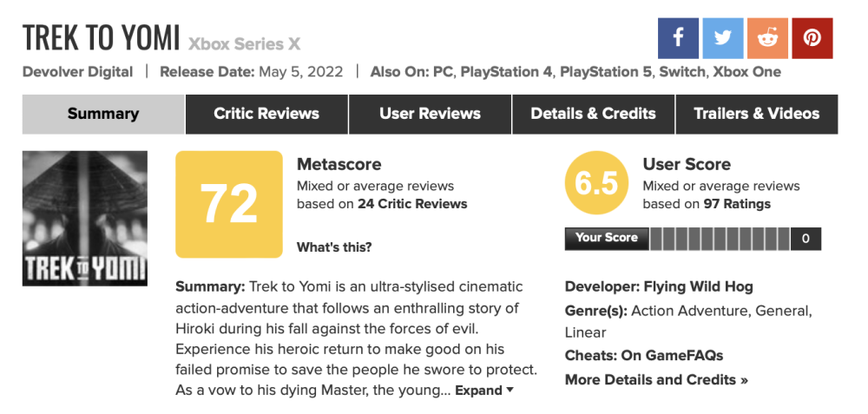Share on Facebook icon
868x414 pixels.
coord(679,38)
